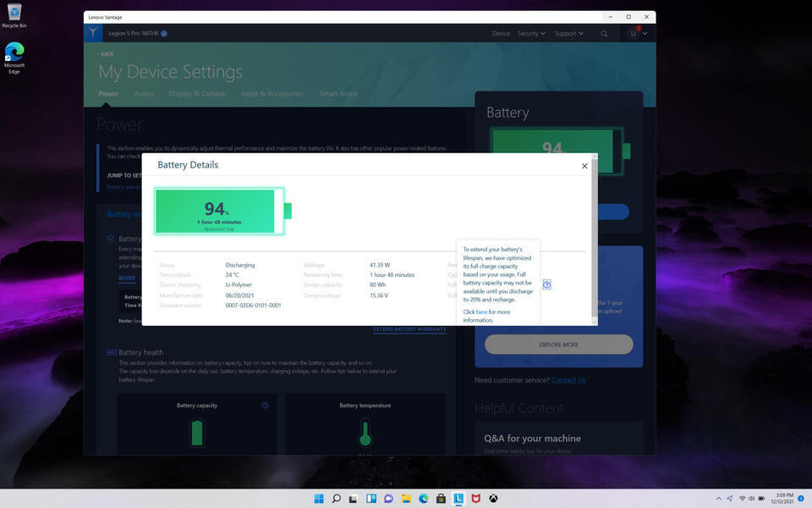The height and width of the screenshot is (508, 812).
Task: Open taskbar Search
Action: coord(336,499)
